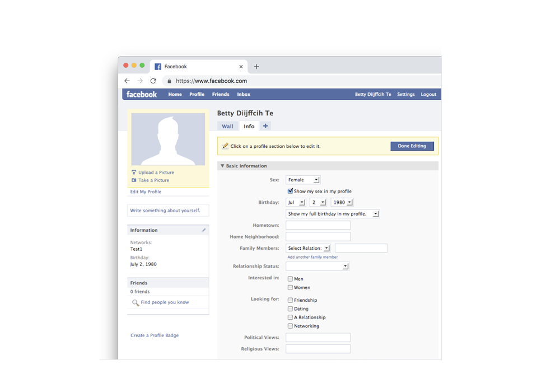The image size is (560, 392).
Task: Reload the page with the refresh icon
Action: pyautogui.click(x=153, y=81)
